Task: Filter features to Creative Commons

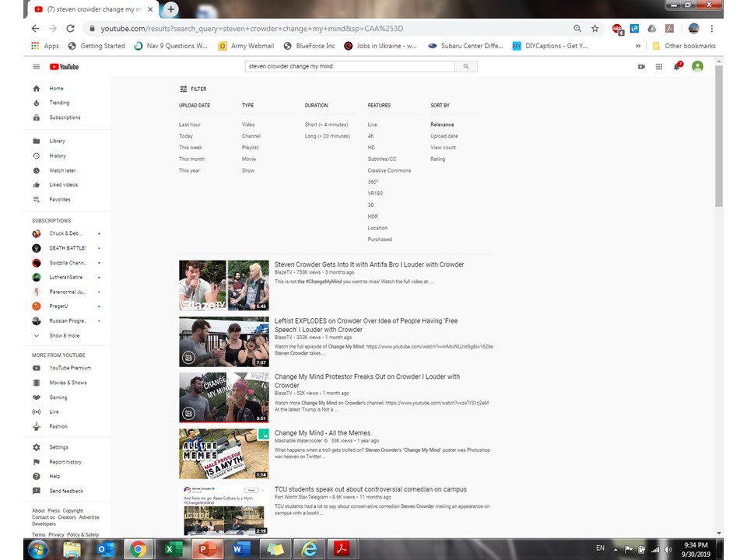Action: (389, 170)
